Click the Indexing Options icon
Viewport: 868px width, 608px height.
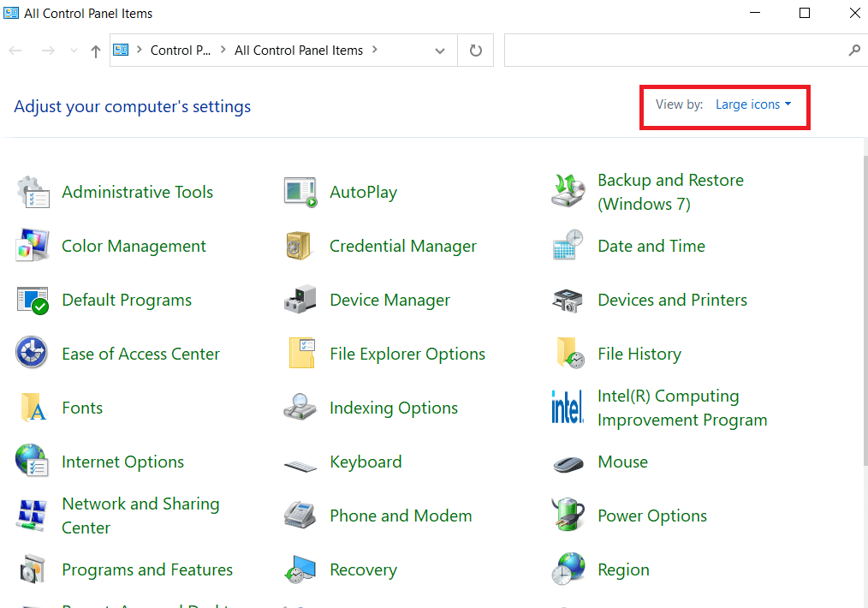pyautogui.click(x=300, y=407)
